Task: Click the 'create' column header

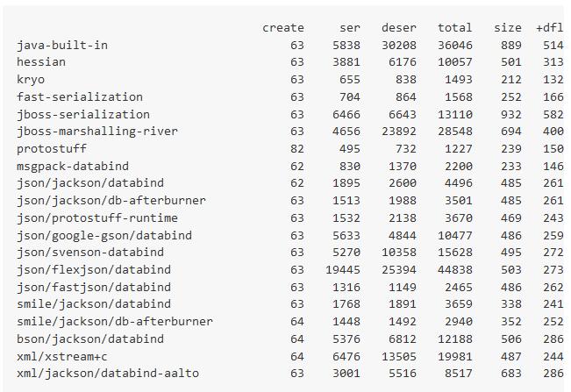Action: 283,28
